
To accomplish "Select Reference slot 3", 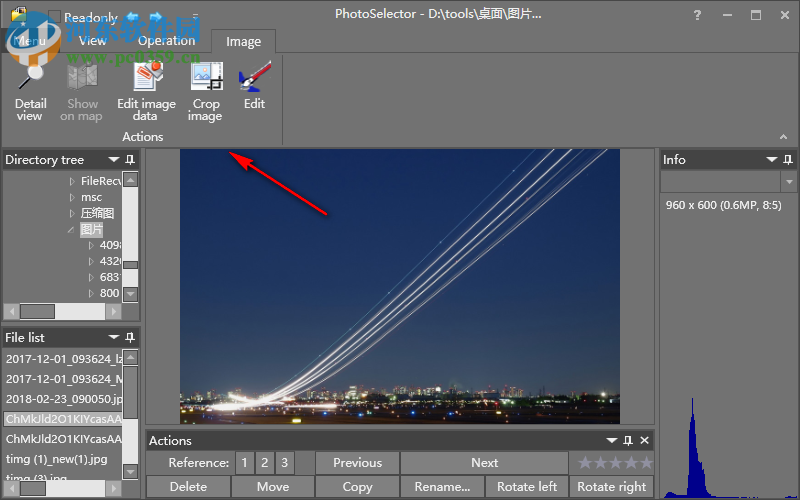I will [x=284, y=463].
